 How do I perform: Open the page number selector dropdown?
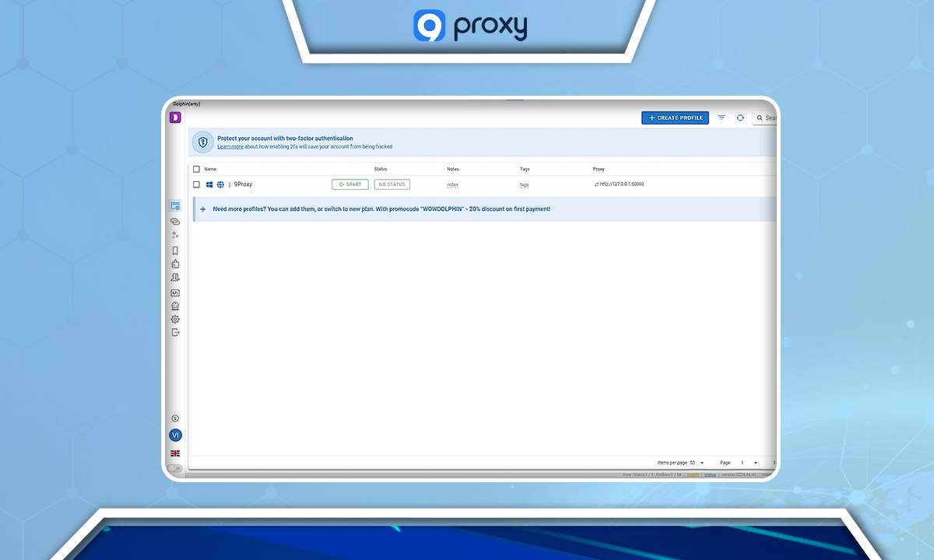coord(756,461)
